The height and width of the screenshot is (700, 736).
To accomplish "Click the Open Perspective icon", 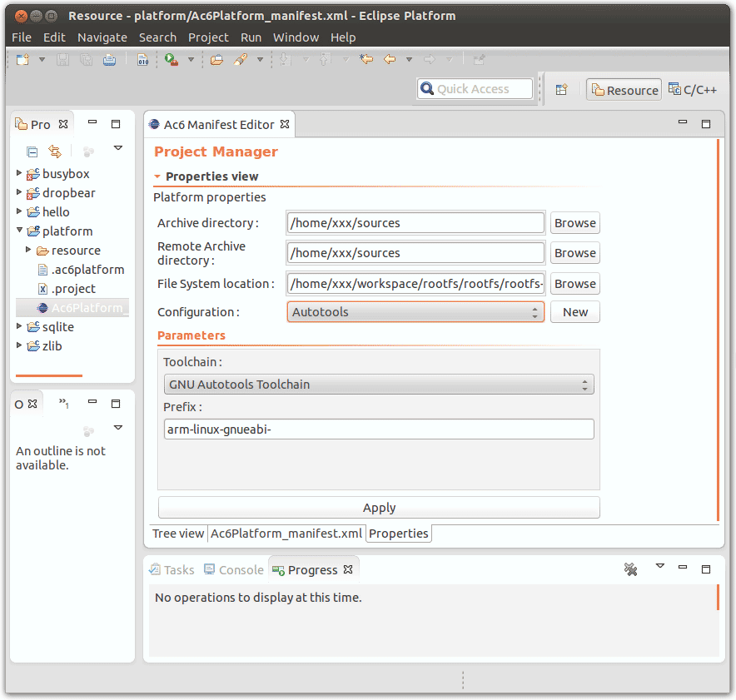I will [561, 89].
